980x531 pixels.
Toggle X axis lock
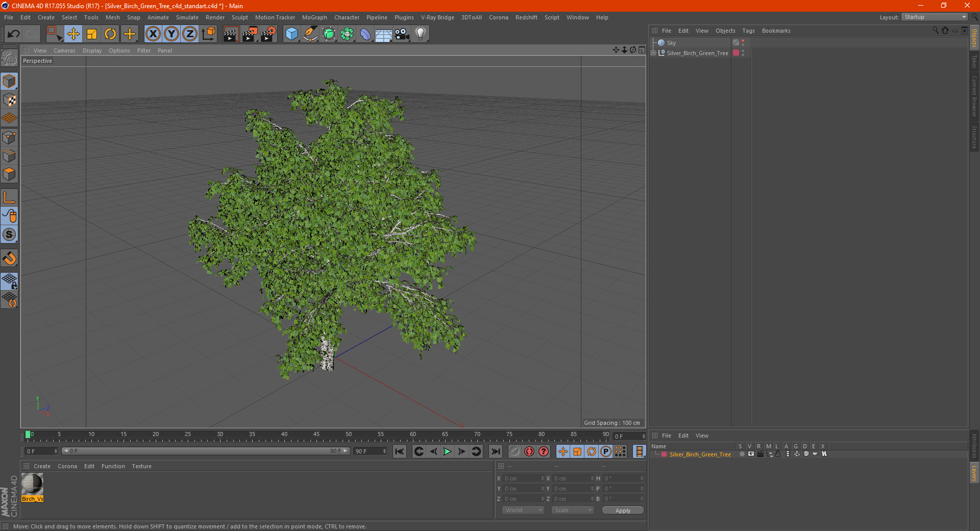pos(153,34)
